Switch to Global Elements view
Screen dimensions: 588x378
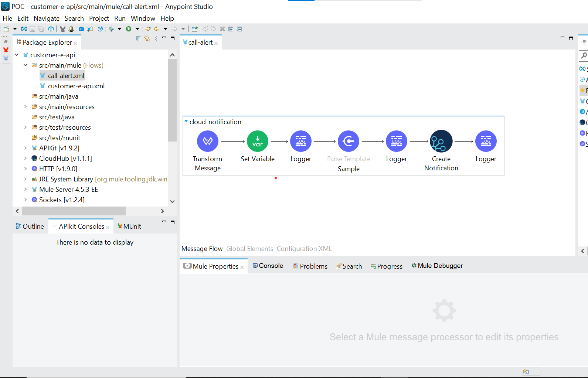[249, 249]
